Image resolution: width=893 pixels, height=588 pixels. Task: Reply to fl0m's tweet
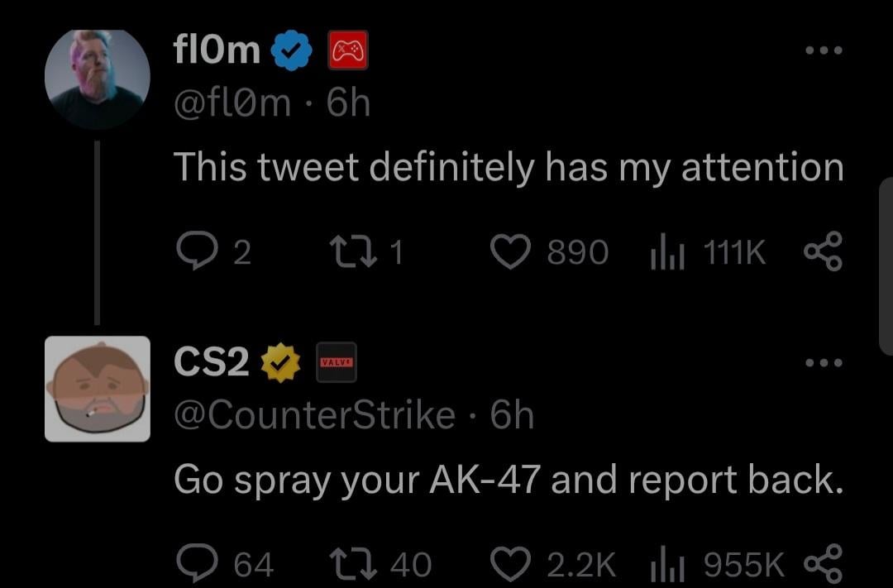tap(194, 252)
